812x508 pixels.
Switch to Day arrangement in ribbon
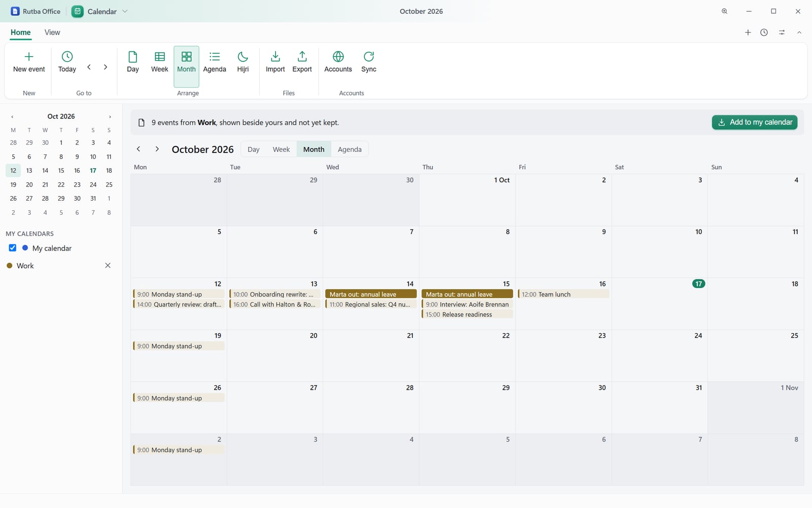coord(133,62)
